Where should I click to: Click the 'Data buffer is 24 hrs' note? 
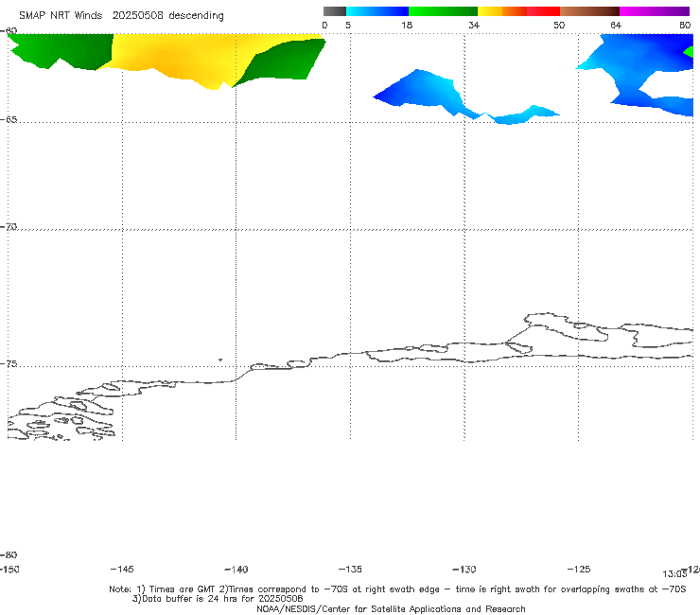click(x=218, y=599)
